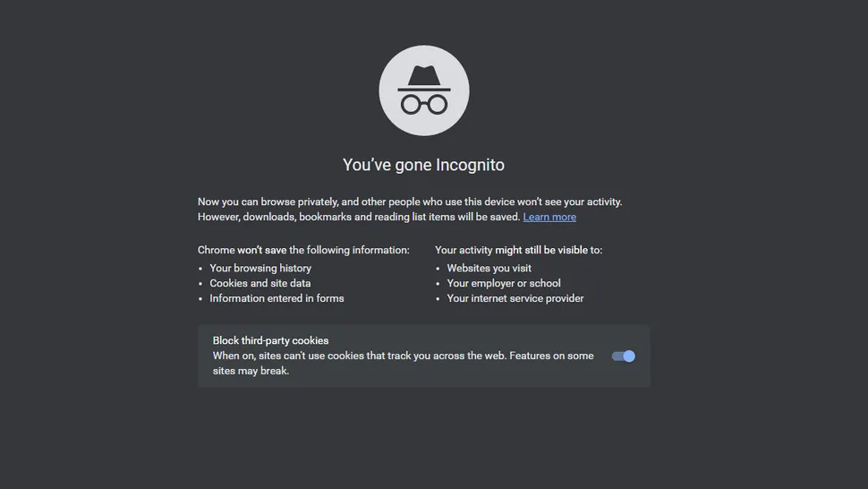This screenshot has width=868, height=489.
Task: Click the "Block third-party cookies" title text
Action: click(270, 340)
